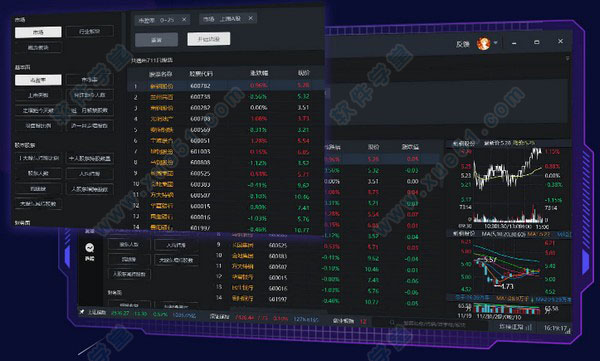Remove the 市场 上海A股 filter chip
Image resolution: width=600 pixels, height=361 pixels.
[251, 18]
